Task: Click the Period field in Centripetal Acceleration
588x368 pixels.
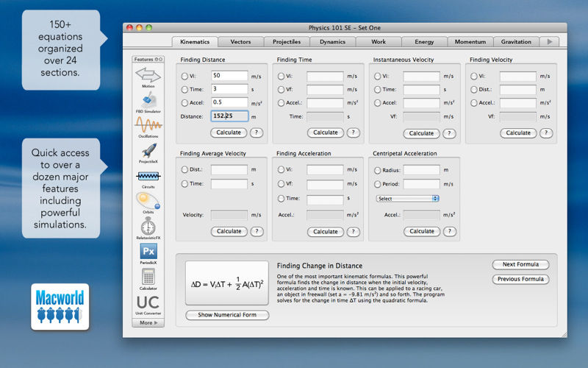Action: pos(421,184)
